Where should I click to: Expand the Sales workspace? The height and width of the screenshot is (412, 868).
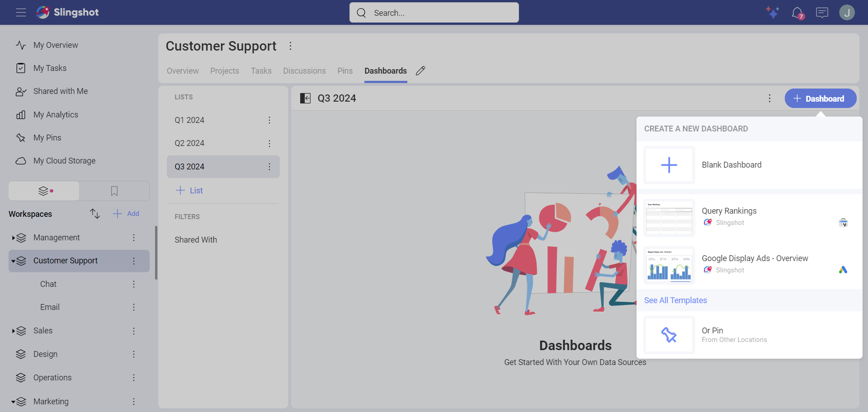click(x=13, y=331)
